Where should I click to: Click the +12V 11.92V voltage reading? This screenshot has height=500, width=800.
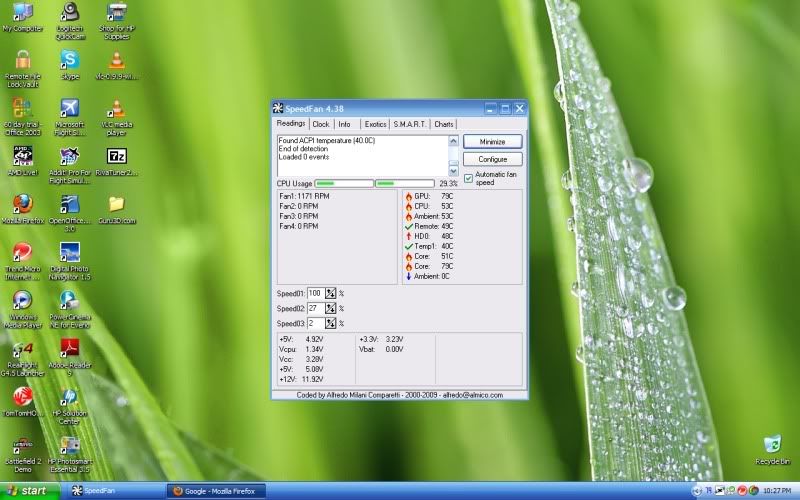[x=302, y=380]
